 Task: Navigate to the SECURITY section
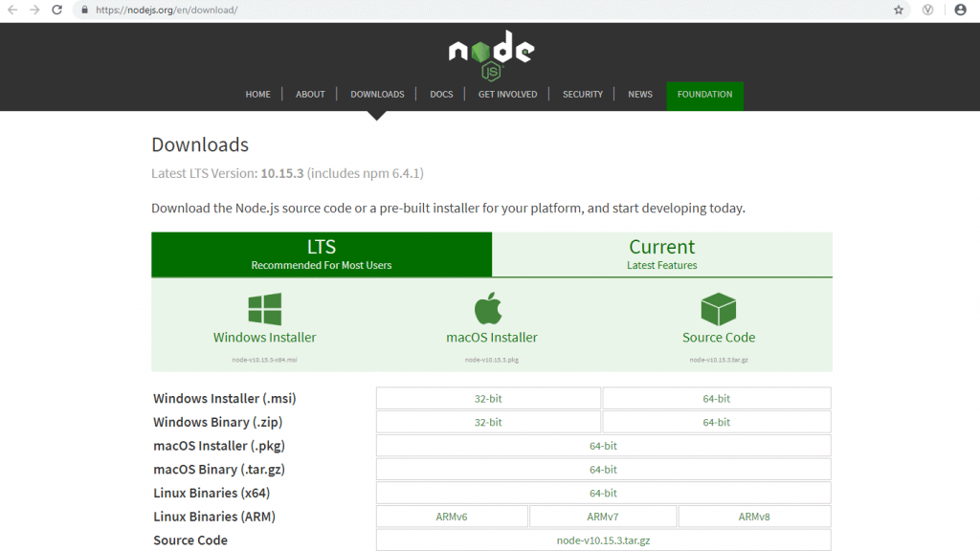(x=582, y=94)
